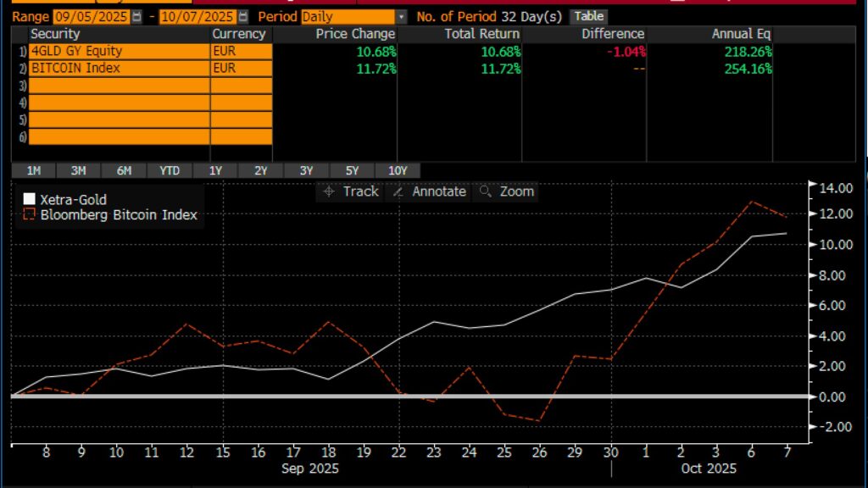
Task: Click the 09/05/2025 start date field
Action: point(92,17)
